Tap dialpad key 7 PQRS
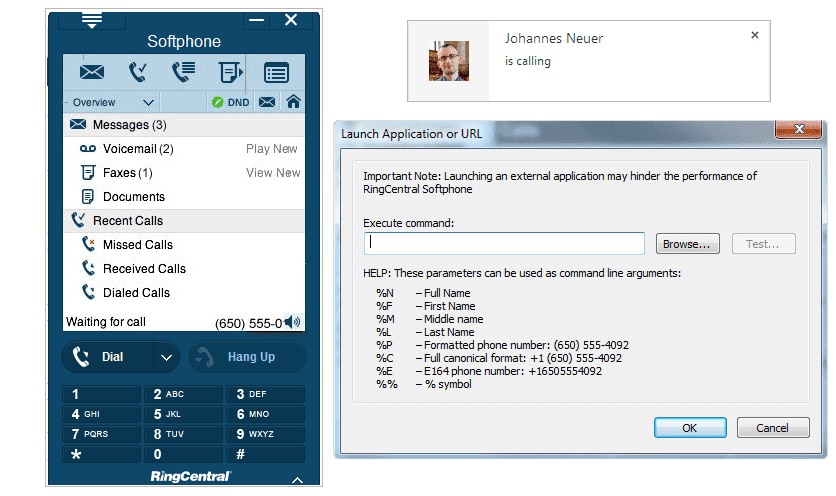 point(102,434)
